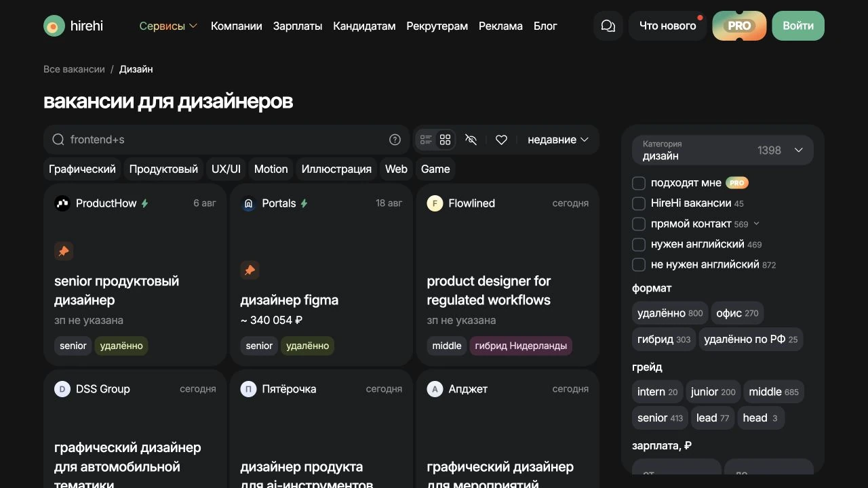868x488 pixels.
Task: Toggle the intern 20 grade filter
Action: (x=657, y=392)
